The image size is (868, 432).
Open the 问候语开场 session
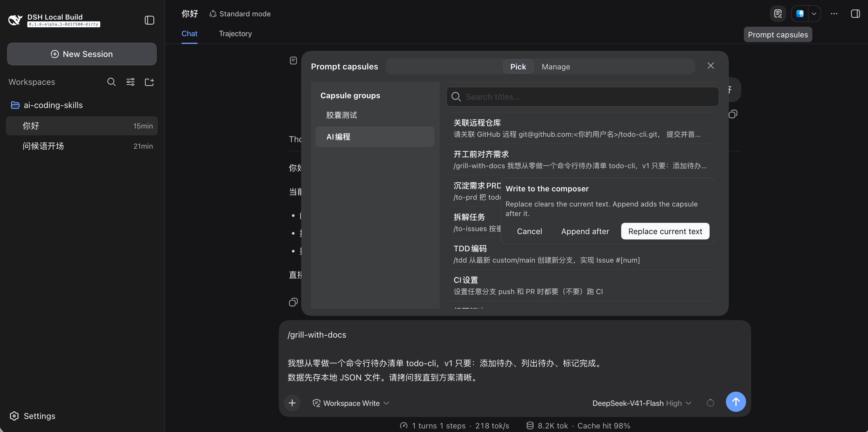click(82, 146)
